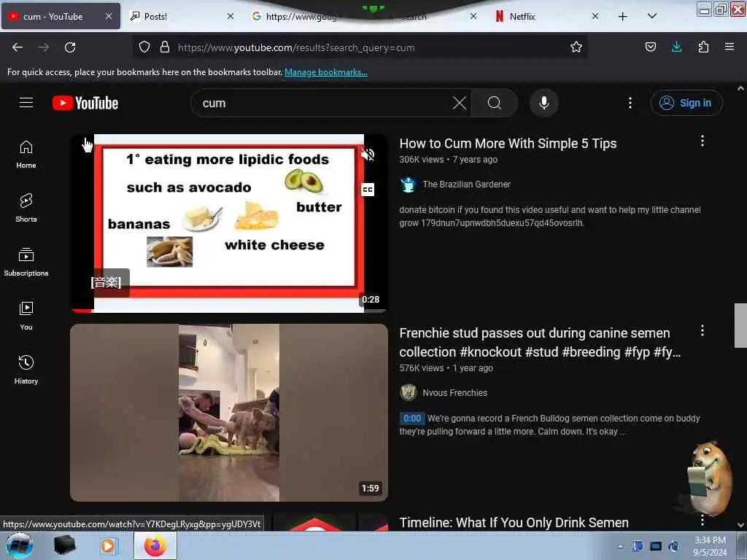Open more options for Frenchie video
This screenshot has width=747, height=560.
pyautogui.click(x=703, y=331)
